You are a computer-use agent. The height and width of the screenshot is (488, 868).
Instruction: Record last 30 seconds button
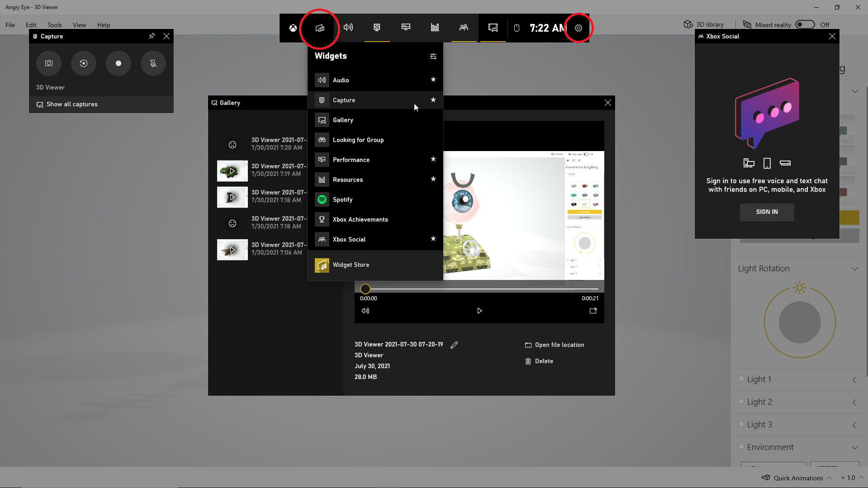pyautogui.click(x=84, y=63)
